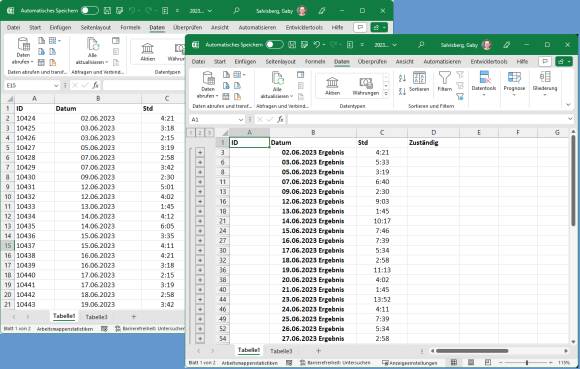The height and width of the screenshot is (369, 580).
Task: Click the vertical scrollbar in the front window
Action: [573, 180]
